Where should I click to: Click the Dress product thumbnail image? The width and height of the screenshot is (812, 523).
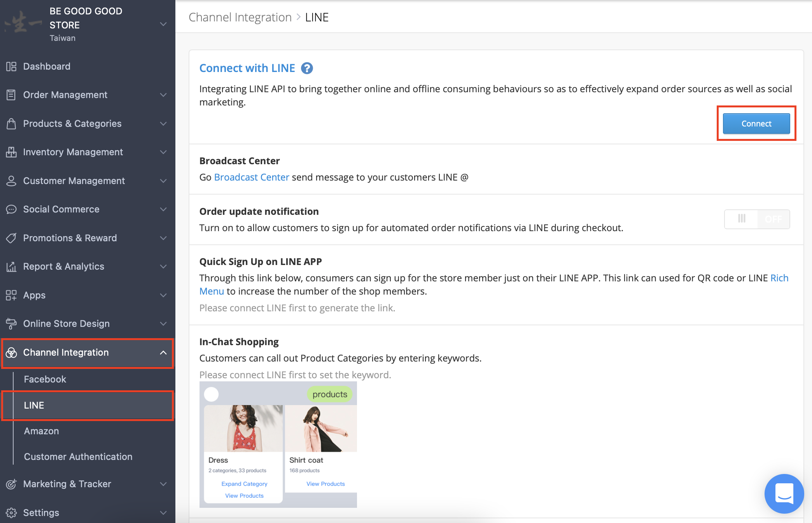pyautogui.click(x=243, y=428)
